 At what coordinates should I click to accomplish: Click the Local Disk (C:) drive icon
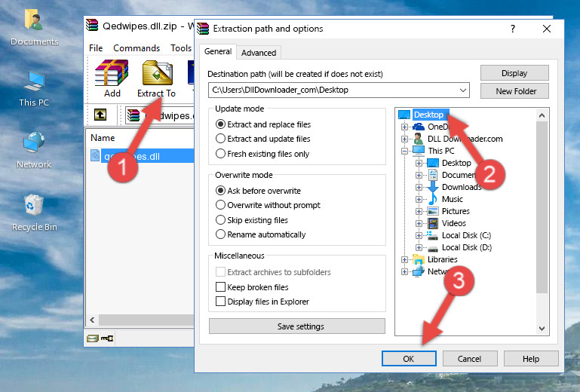432,235
